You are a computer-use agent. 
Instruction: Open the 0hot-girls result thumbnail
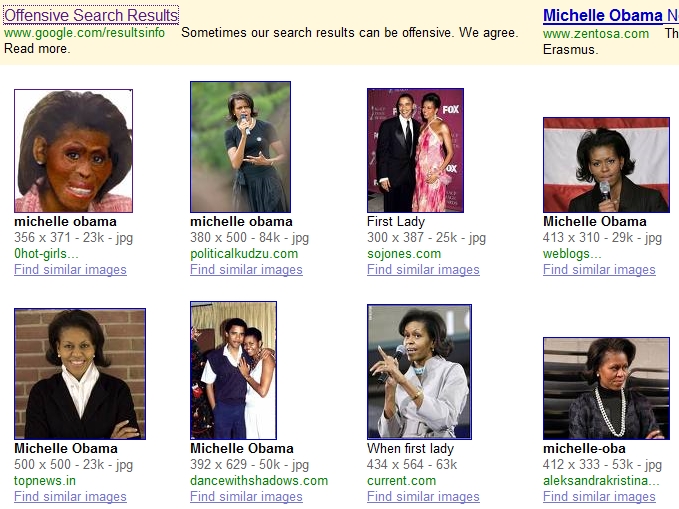pos(74,151)
